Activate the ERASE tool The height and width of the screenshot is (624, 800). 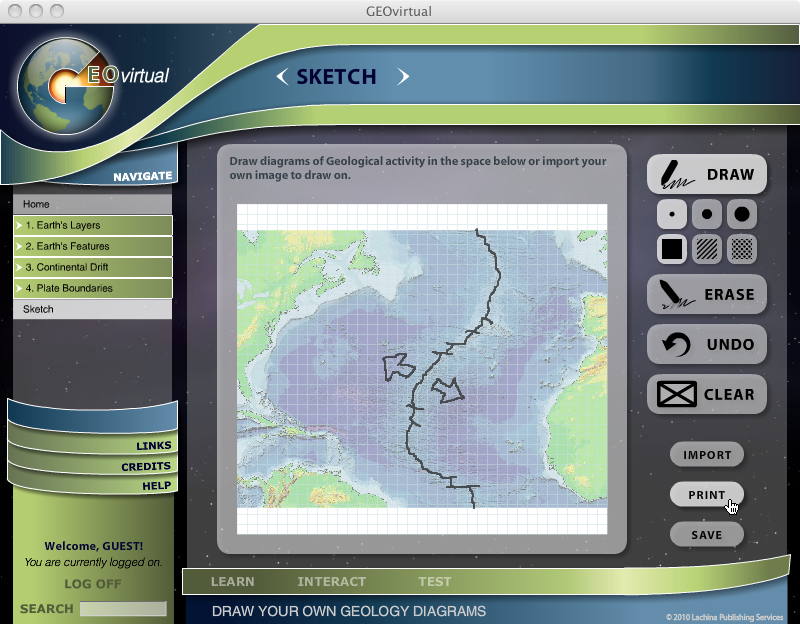coord(707,294)
